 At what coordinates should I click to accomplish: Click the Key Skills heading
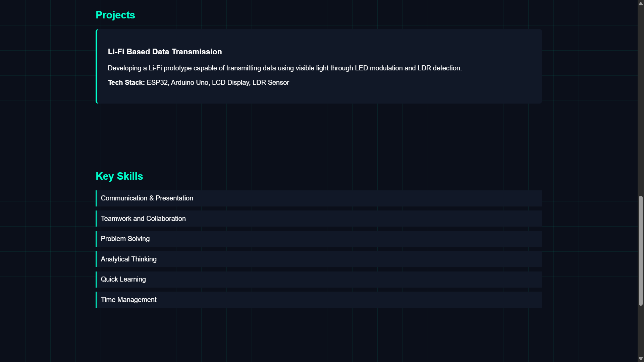point(119,176)
